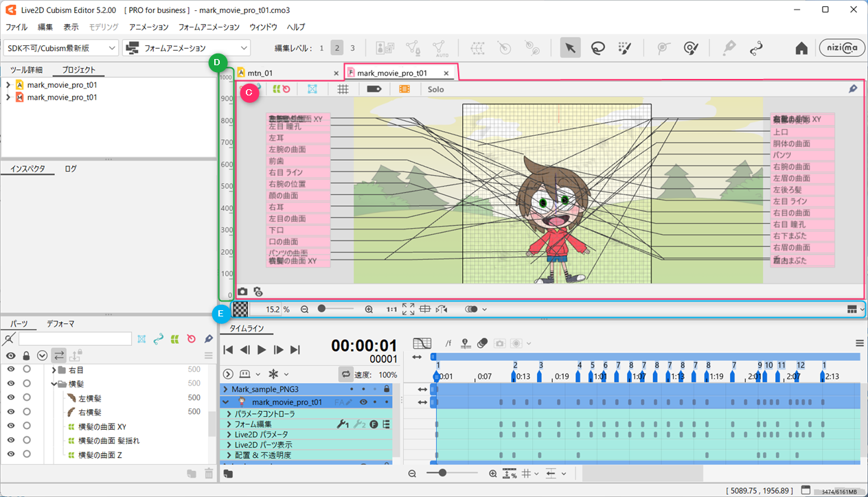Switch to the デフォーマ tab
Image resolution: width=868 pixels, height=497 pixels.
pos(60,323)
